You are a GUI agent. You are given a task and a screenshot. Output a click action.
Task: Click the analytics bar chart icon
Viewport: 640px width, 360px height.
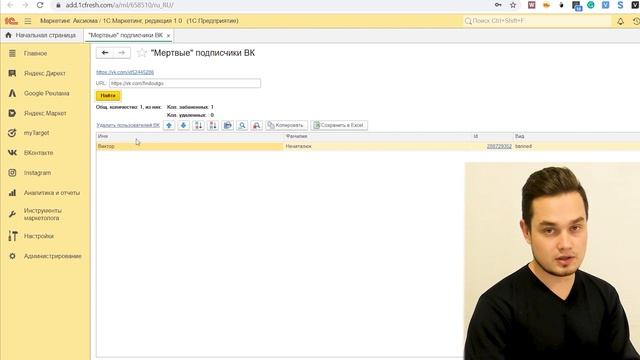[x=12, y=193]
